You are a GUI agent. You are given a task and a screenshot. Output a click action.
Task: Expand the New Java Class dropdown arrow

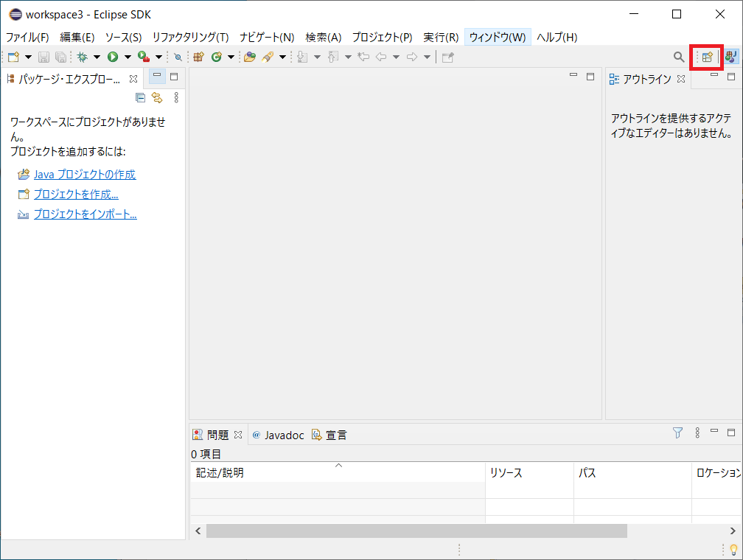[x=231, y=57]
